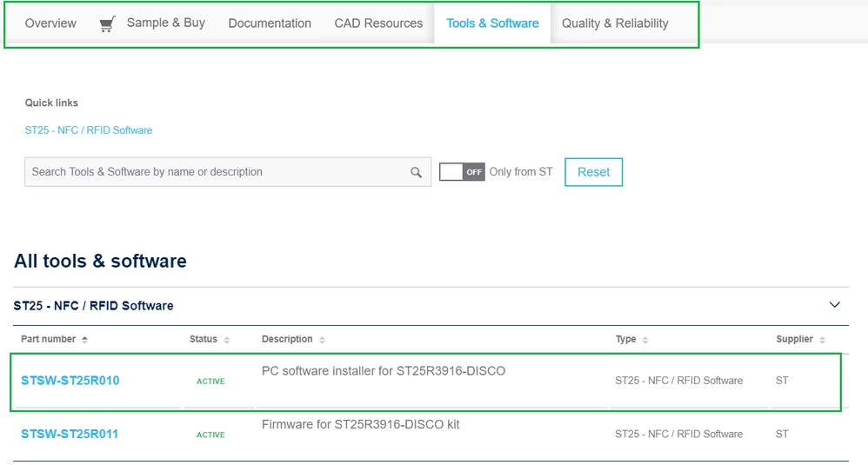Viewport: 868px width, 465px height.
Task: Open the Quality & Reliability tab
Action: pyautogui.click(x=615, y=23)
